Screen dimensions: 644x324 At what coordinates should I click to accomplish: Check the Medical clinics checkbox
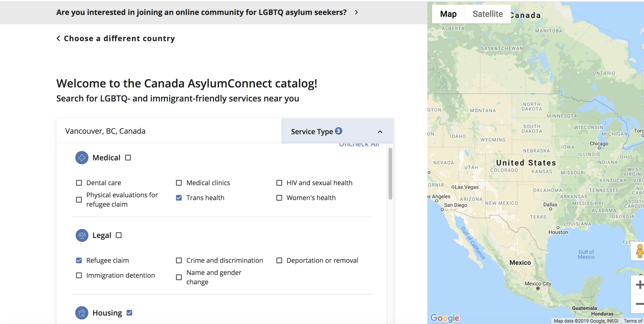click(179, 183)
